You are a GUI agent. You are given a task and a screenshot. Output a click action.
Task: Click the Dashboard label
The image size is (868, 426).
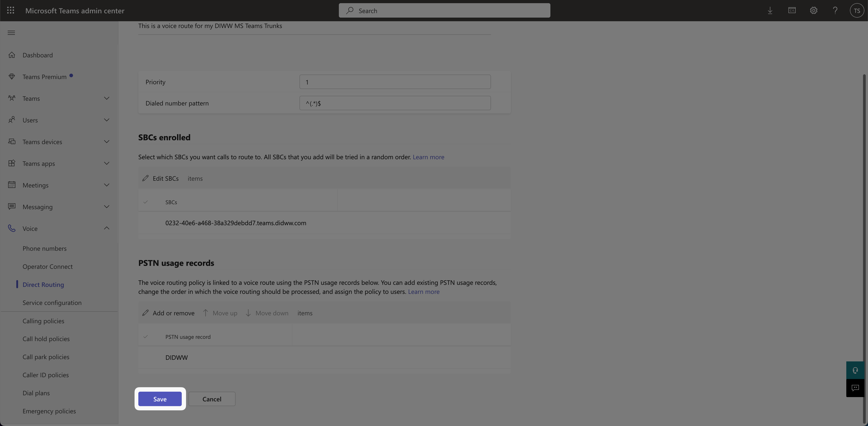click(37, 55)
